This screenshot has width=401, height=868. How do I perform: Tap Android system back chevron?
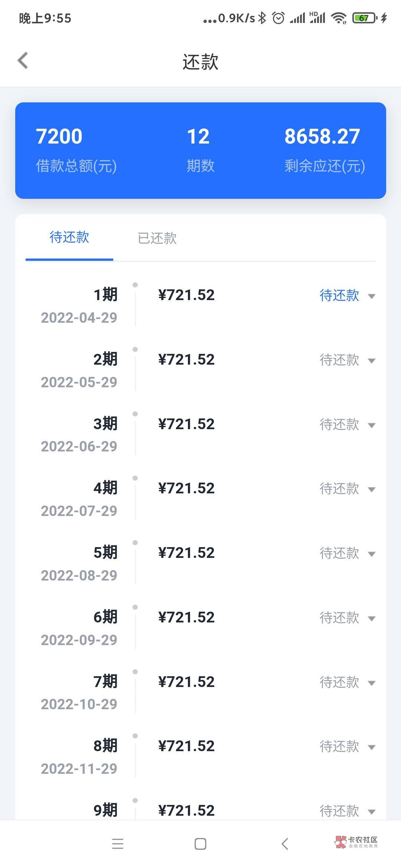pos(285,844)
